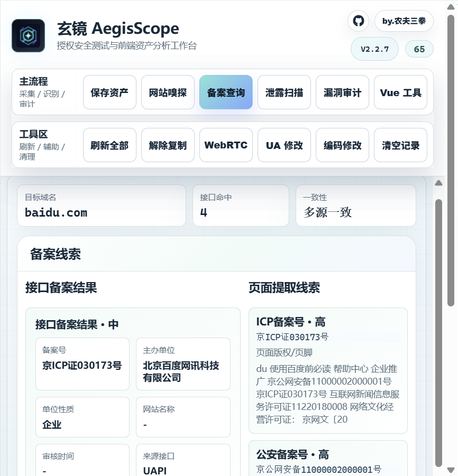Click outer scrollbar up arrow
The height and width of the screenshot is (476, 458).
click(451, 7)
